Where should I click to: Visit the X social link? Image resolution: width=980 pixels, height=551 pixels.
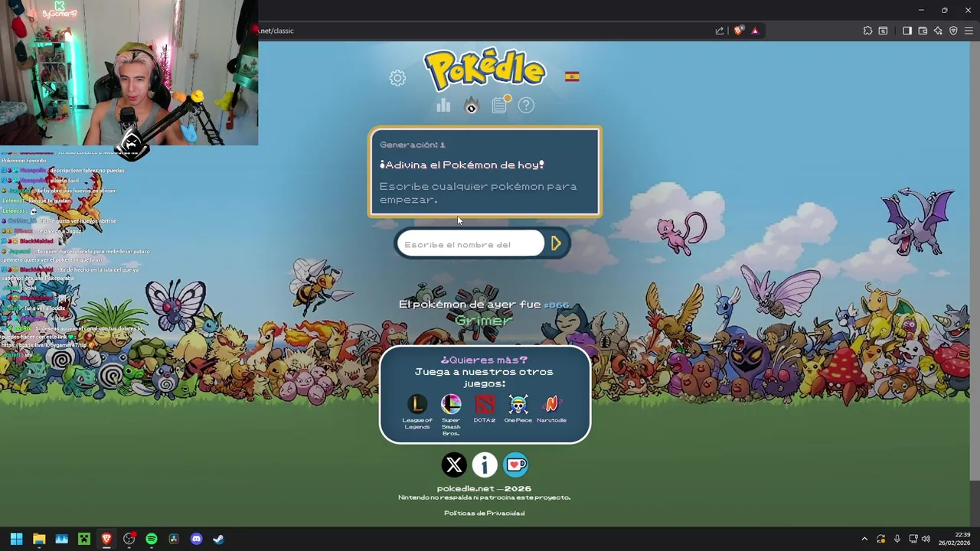[x=454, y=465]
